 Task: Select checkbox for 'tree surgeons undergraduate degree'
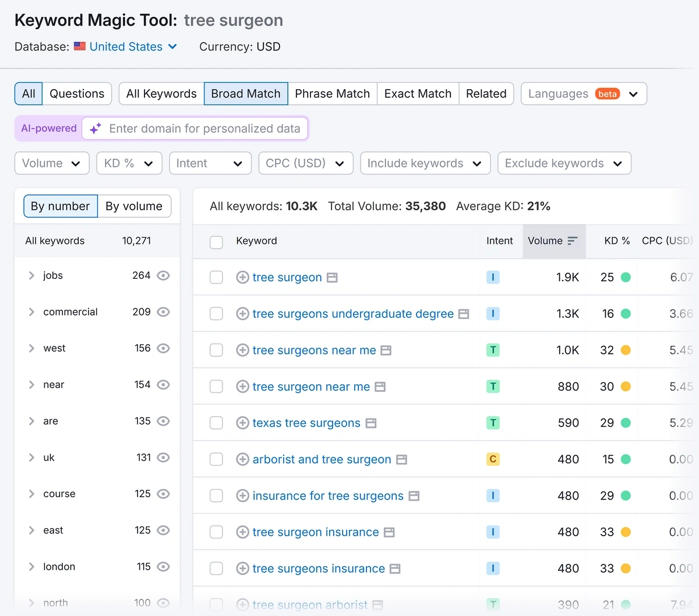(216, 314)
